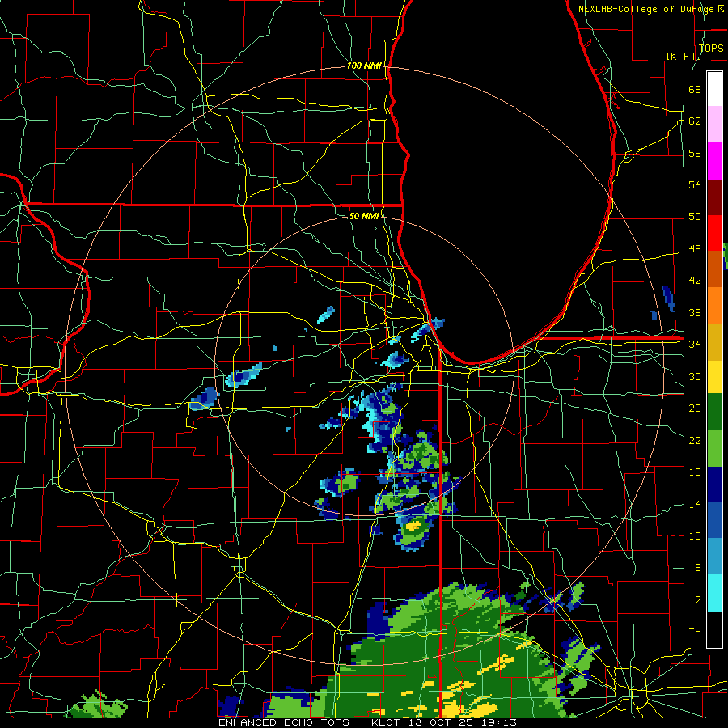Click legend value "2"

(697, 600)
